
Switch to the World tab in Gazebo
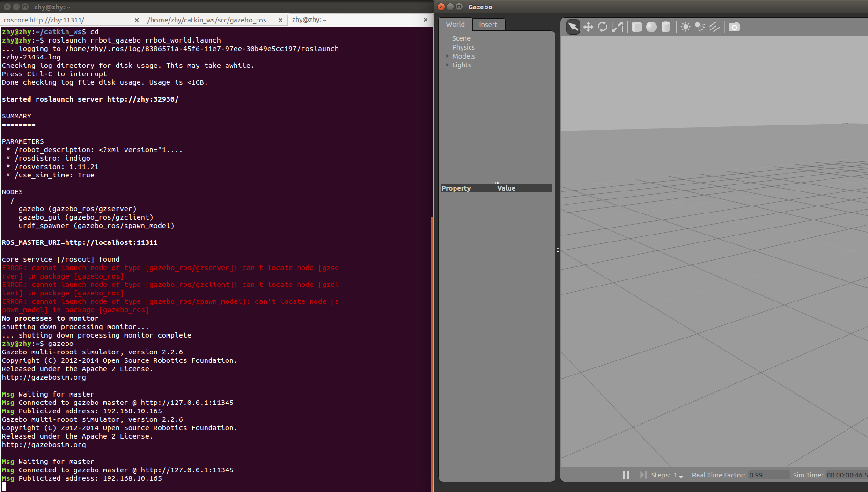pos(455,24)
